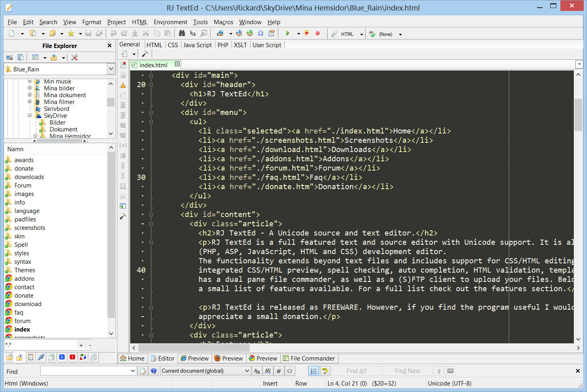This screenshot has height=392, width=587.
Task: Open File Explorer tools wrench icon
Action: click(x=75, y=58)
